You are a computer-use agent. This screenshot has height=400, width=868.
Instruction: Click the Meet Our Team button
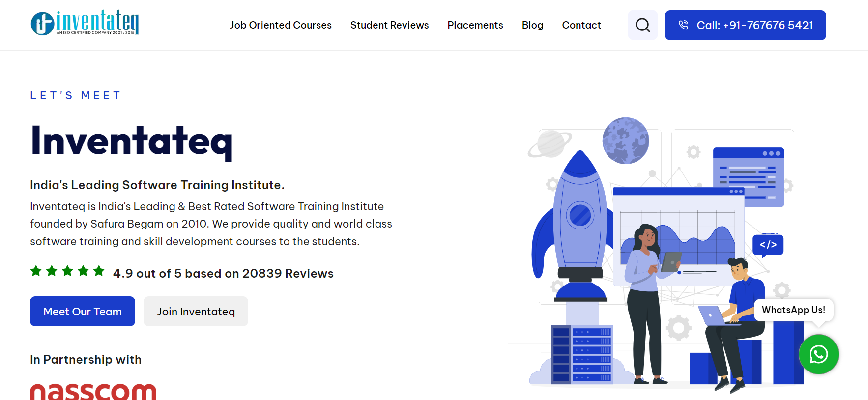(83, 311)
